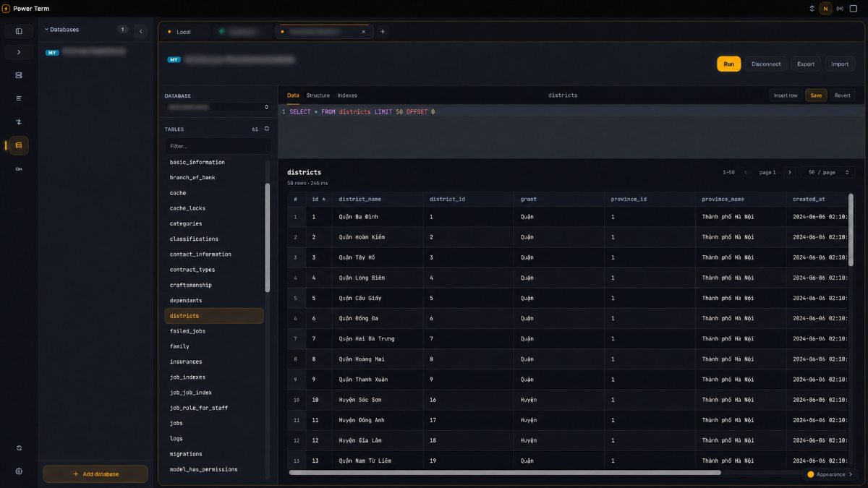The width and height of the screenshot is (868, 488).
Task: Click the 'page 1' indicator
Action: coord(767,172)
